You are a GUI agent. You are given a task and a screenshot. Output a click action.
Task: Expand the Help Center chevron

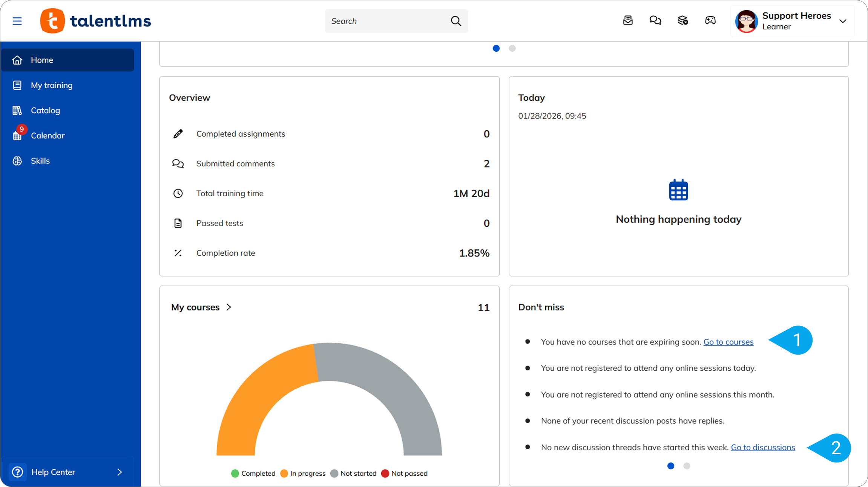[x=120, y=472]
